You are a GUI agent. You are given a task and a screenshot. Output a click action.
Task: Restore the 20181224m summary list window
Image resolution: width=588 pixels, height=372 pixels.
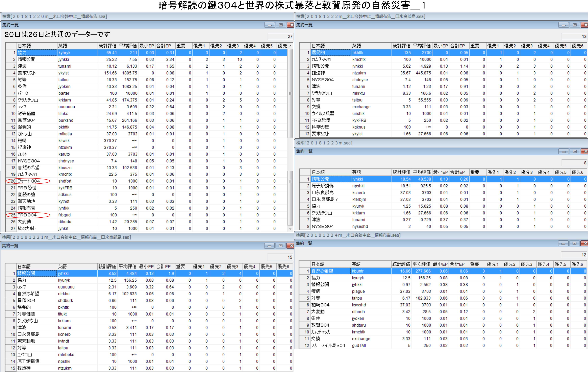574,243
